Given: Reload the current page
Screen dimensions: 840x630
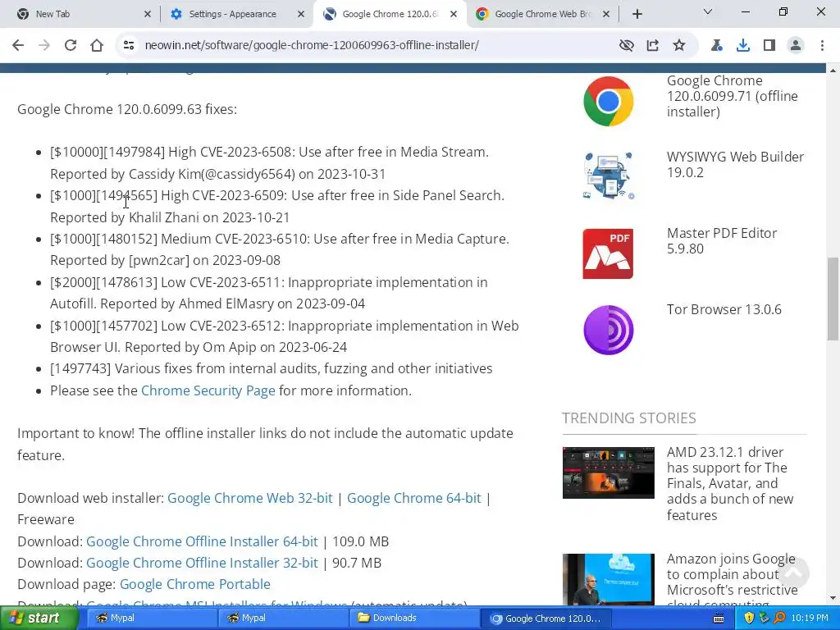Looking at the screenshot, I should (x=71, y=45).
